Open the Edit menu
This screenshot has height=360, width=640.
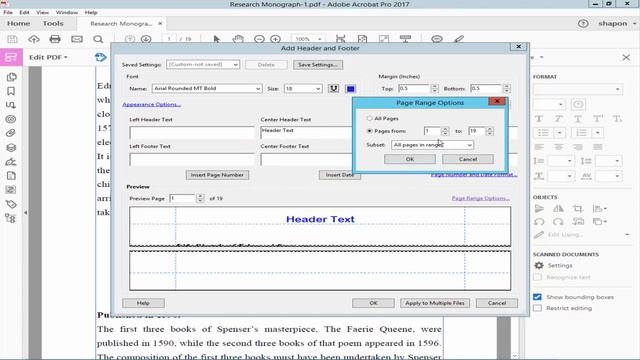24,12
